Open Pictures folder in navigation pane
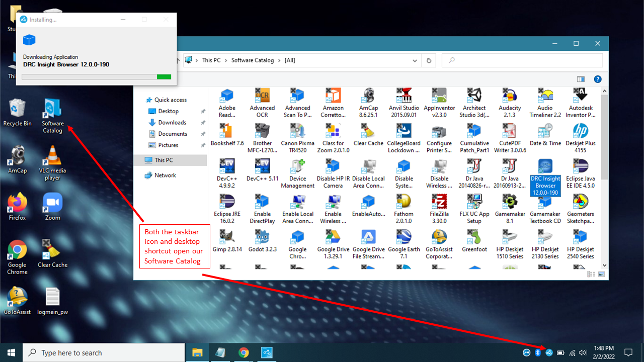 pyautogui.click(x=168, y=145)
